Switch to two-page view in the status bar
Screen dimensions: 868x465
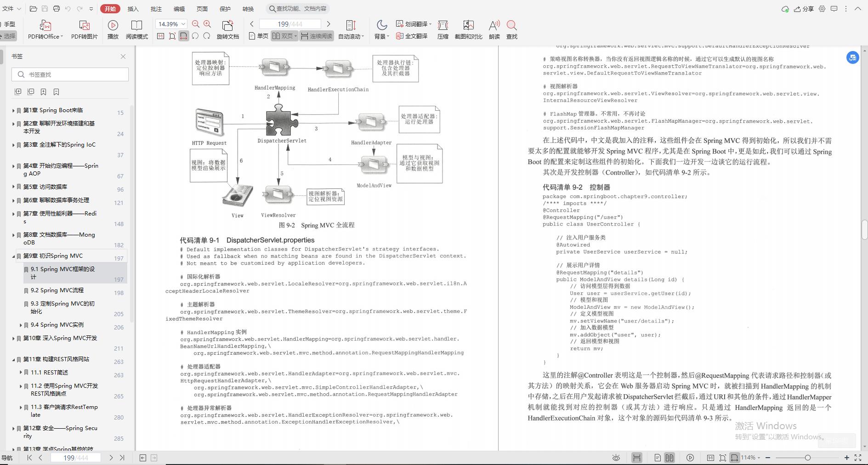(x=669, y=458)
